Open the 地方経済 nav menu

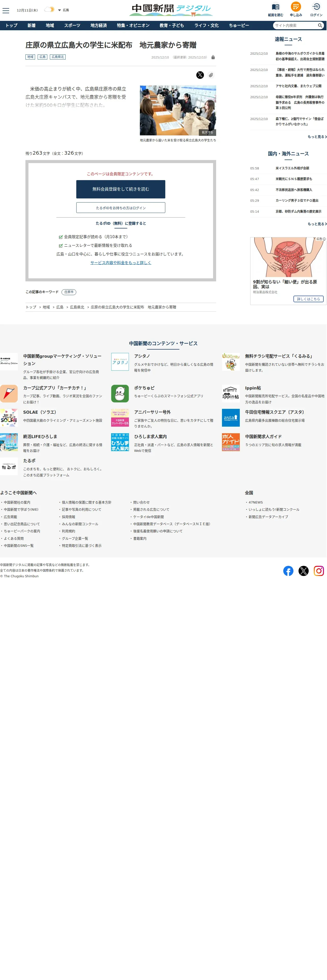point(98,25)
